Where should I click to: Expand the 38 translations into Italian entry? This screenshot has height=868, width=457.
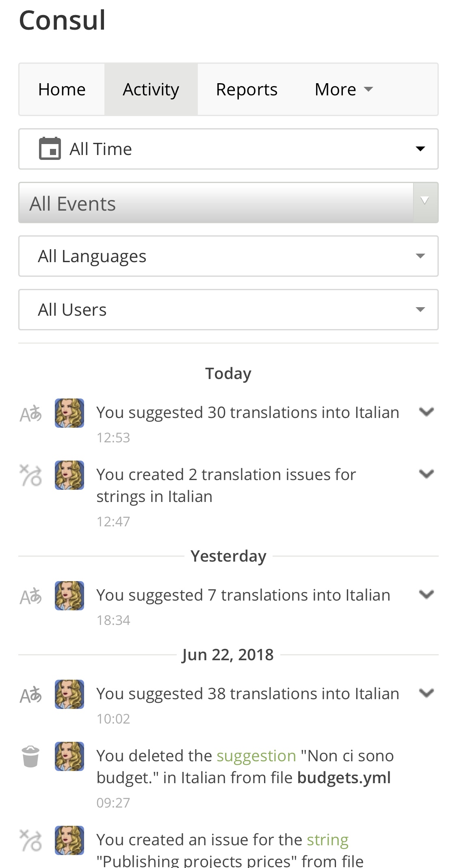coord(427,693)
